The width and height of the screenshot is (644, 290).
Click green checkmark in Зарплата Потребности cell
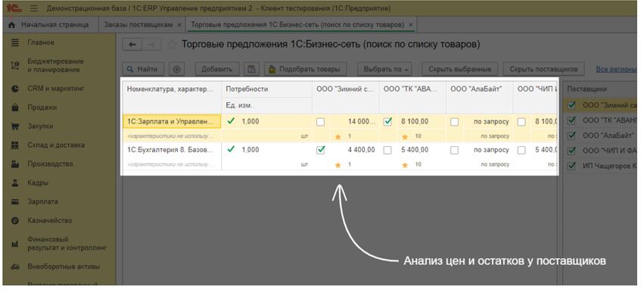(231, 121)
